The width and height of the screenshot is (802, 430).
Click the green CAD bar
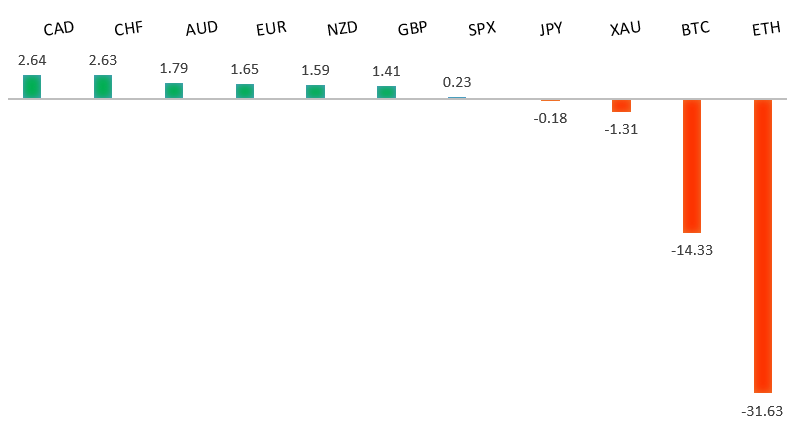pos(32,87)
